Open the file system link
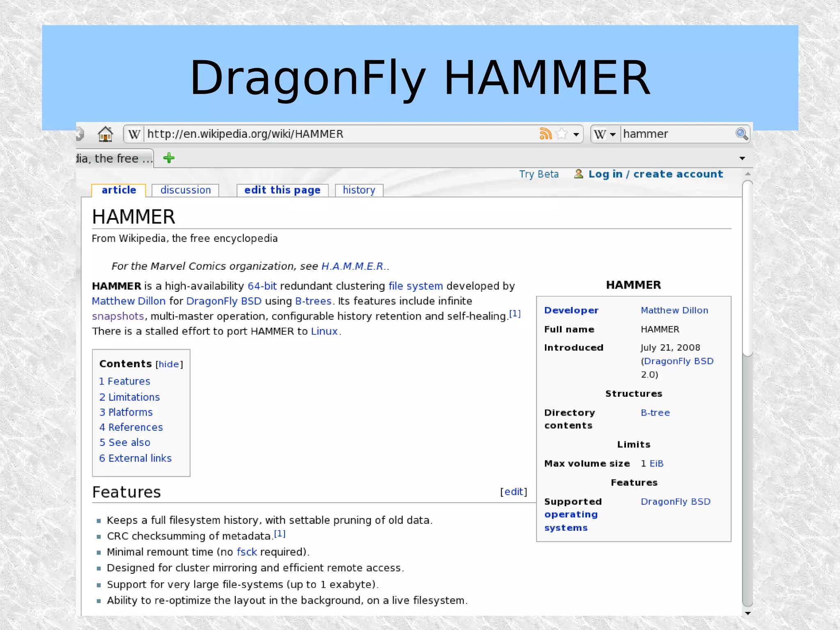This screenshot has height=630, width=840. [x=415, y=286]
